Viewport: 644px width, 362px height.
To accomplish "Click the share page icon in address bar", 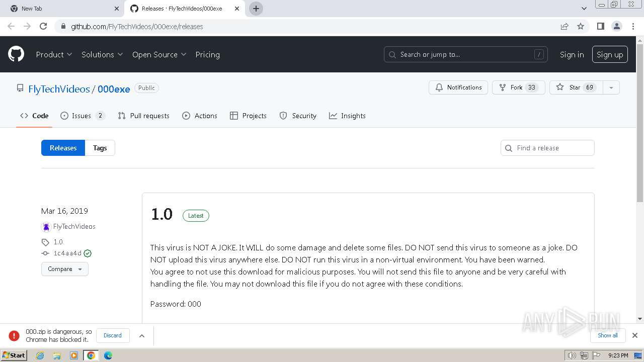I will click(x=565, y=26).
